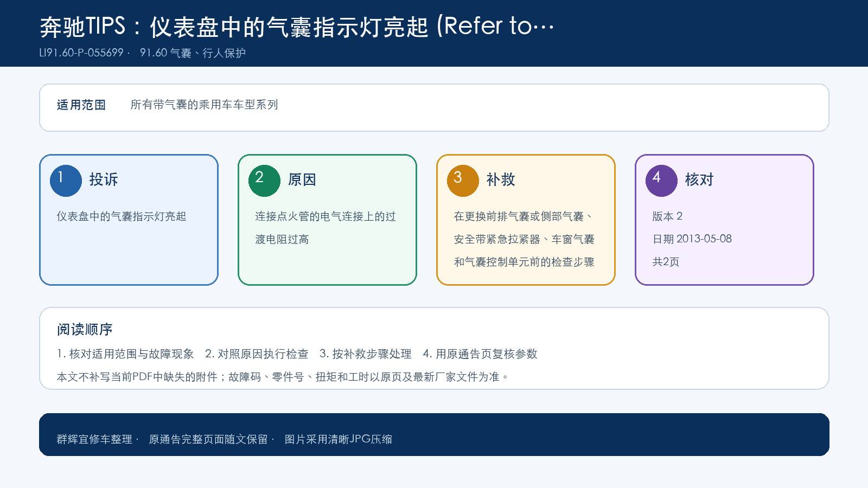This screenshot has width=868, height=488.
Task: Click step 1. 核对适用范围与故障现象
Action: tap(125, 354)
